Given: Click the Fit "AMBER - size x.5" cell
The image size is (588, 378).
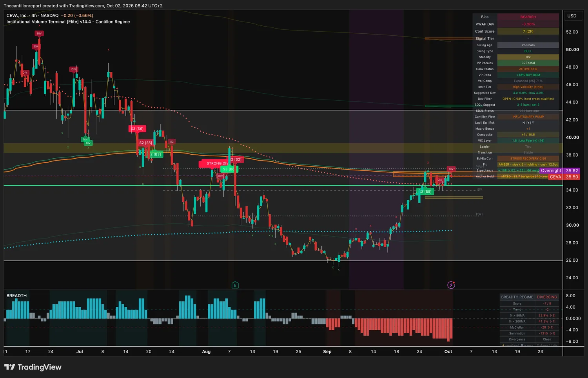Looking at the screenshot, I should [528, 165].
